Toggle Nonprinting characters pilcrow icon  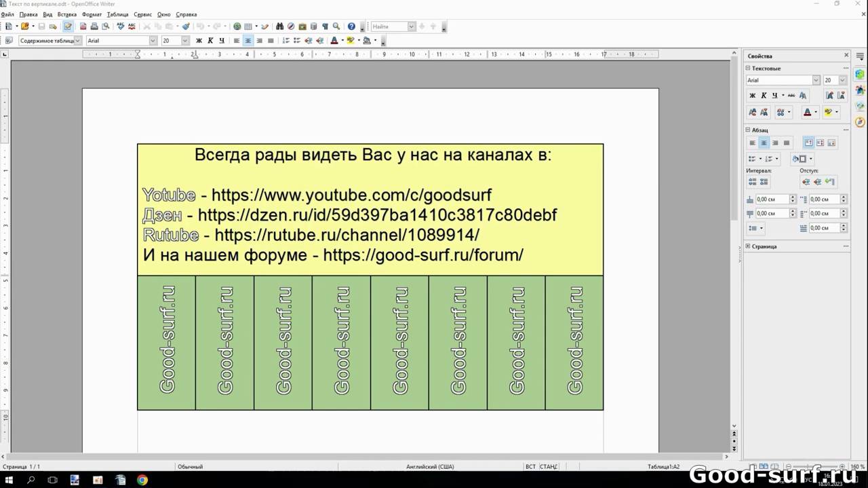tap(325, 26)
